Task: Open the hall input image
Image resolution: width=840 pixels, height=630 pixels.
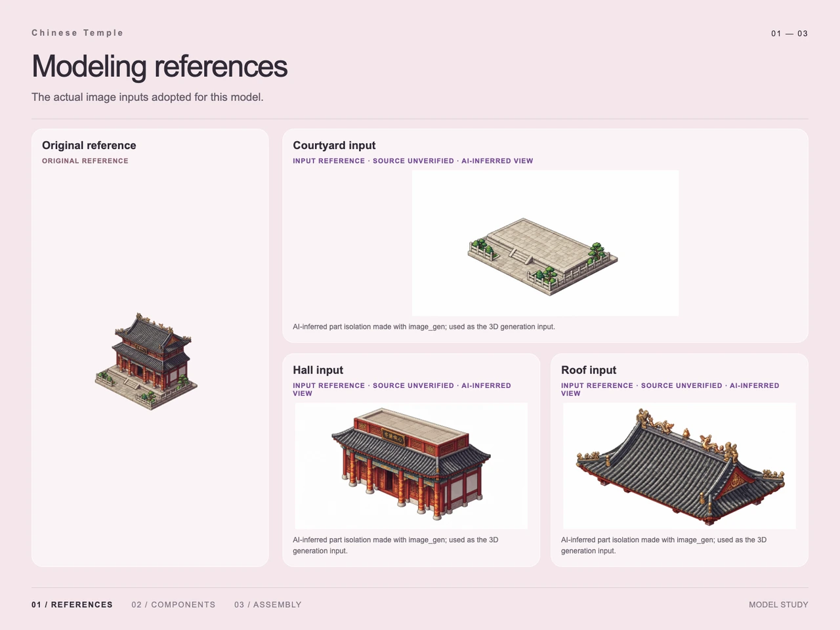Action: click(x=411, y=465)
